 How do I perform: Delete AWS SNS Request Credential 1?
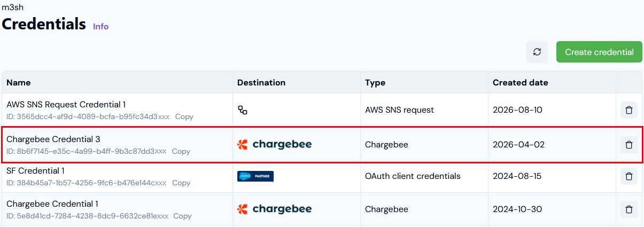click(x=629, y=110)
